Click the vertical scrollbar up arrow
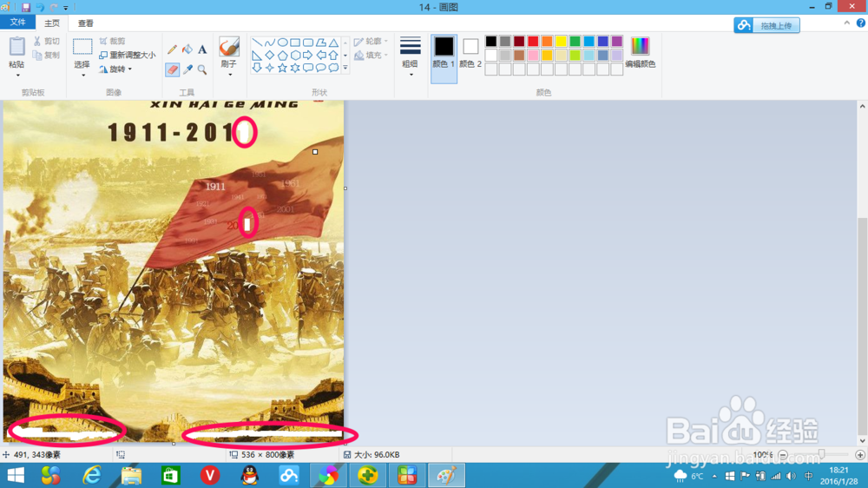This screenshot has height=488, width=868. click(863, 106)
